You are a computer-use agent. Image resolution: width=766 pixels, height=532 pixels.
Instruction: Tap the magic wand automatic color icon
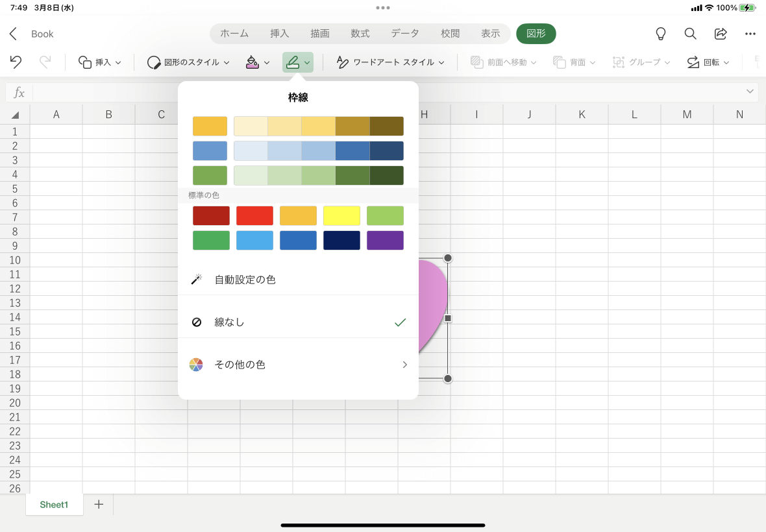197,279
